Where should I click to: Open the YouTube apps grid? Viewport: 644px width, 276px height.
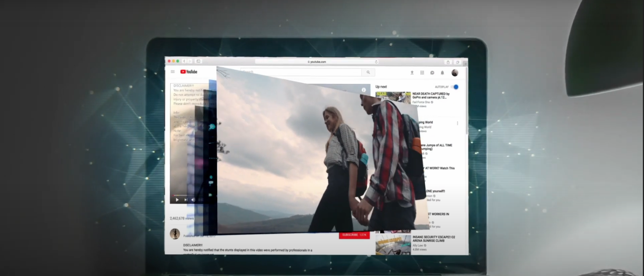coord(422,73)
